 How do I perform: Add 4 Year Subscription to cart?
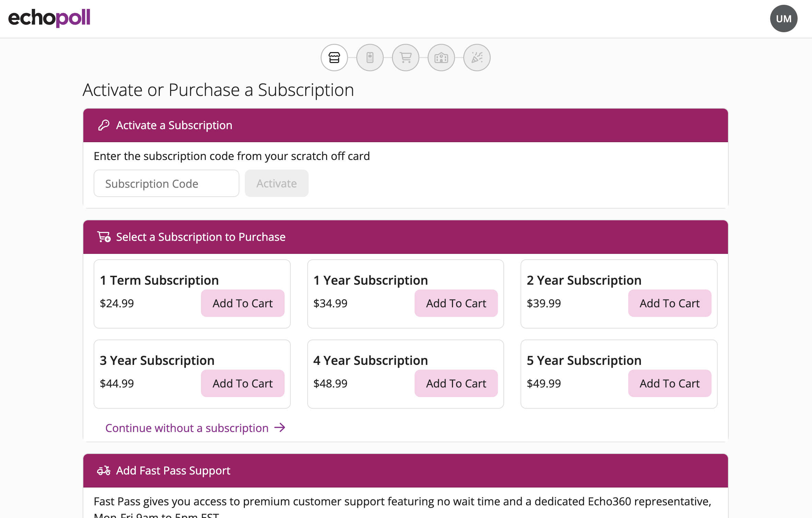coord(456,383)
